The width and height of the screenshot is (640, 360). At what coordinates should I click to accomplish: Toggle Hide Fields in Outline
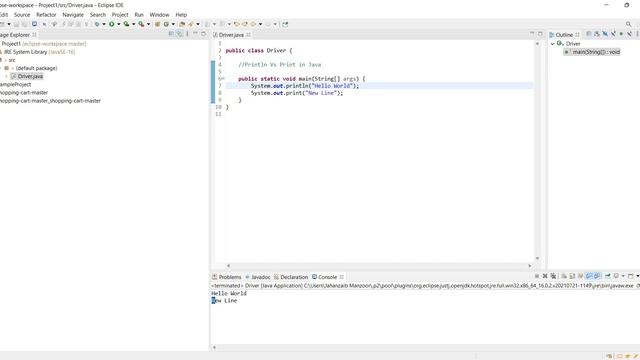605,34
